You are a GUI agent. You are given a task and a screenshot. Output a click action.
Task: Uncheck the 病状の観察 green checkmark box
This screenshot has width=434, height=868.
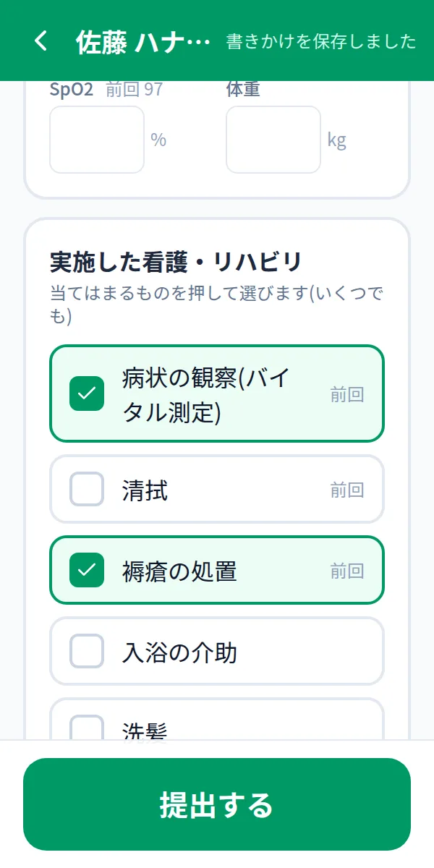87,393
